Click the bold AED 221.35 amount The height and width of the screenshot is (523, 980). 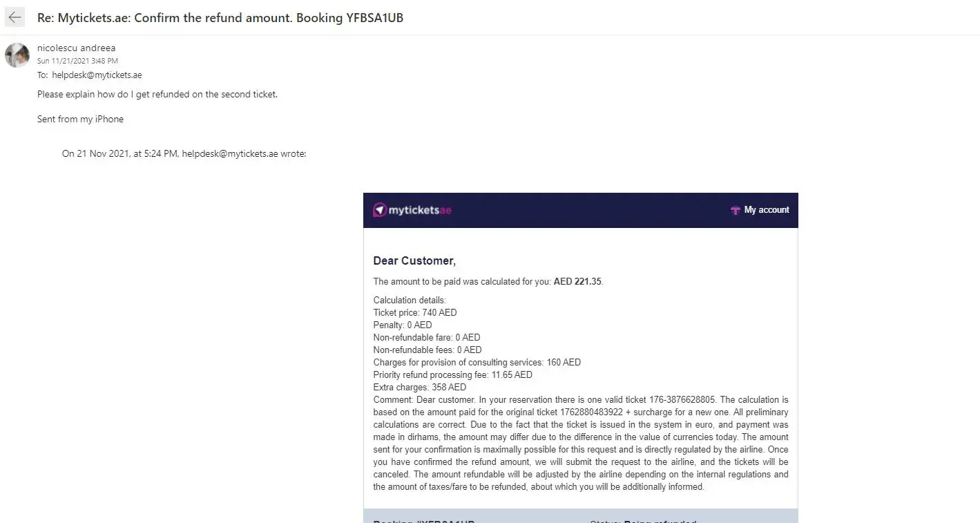coord(578,282)
